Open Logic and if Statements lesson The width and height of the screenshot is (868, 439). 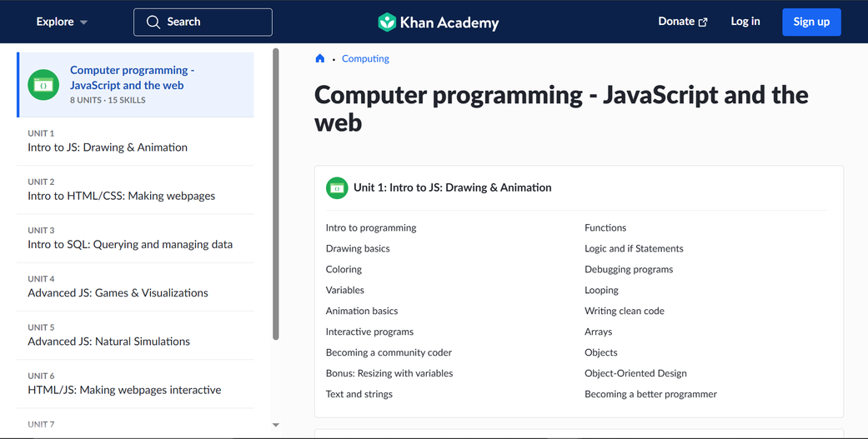634,249
